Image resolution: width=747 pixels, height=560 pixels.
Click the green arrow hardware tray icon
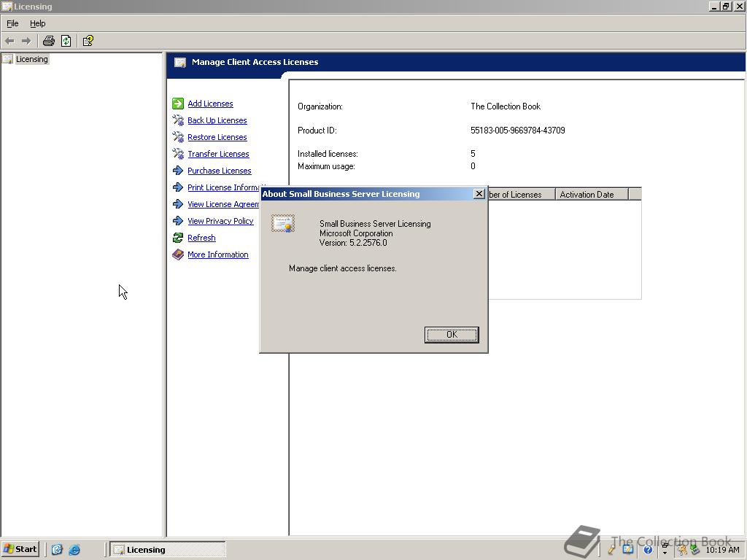point(695,550)
